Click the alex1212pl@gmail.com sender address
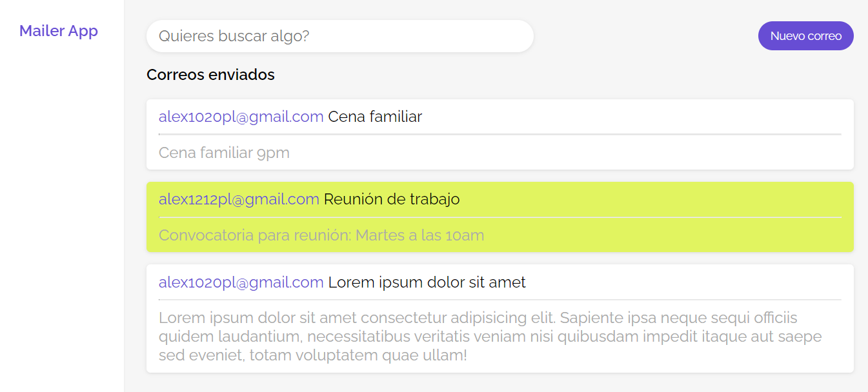The height and width of the screenshot is (392, 868). coord(239,199)
